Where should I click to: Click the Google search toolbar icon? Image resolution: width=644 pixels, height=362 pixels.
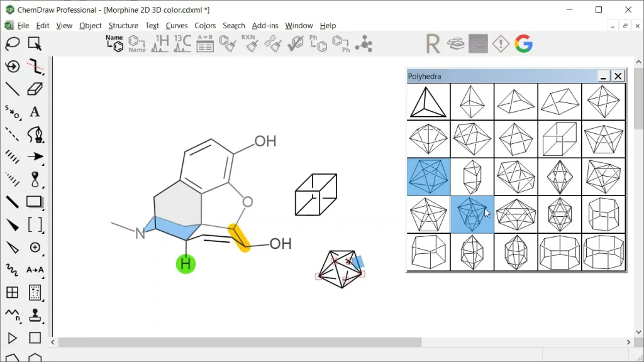tap(523, 43)
